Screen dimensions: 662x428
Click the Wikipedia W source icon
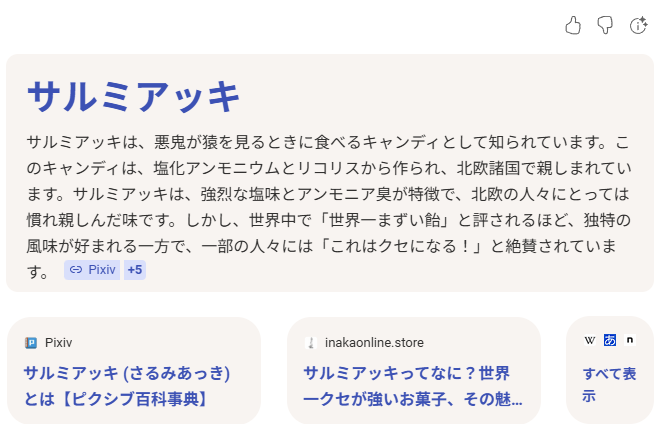click(589, 340)
